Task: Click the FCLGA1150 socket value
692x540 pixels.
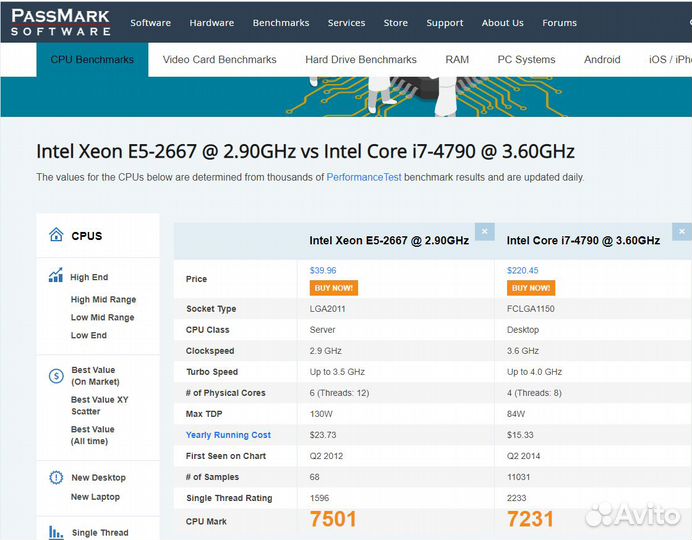Action: click(530, 309)
